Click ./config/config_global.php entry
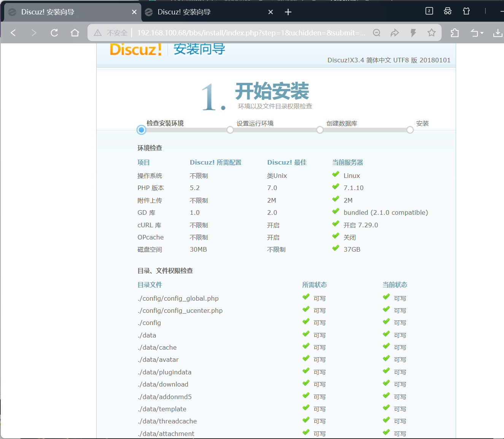The image size is (504, 439). click(x=178, y=298)
